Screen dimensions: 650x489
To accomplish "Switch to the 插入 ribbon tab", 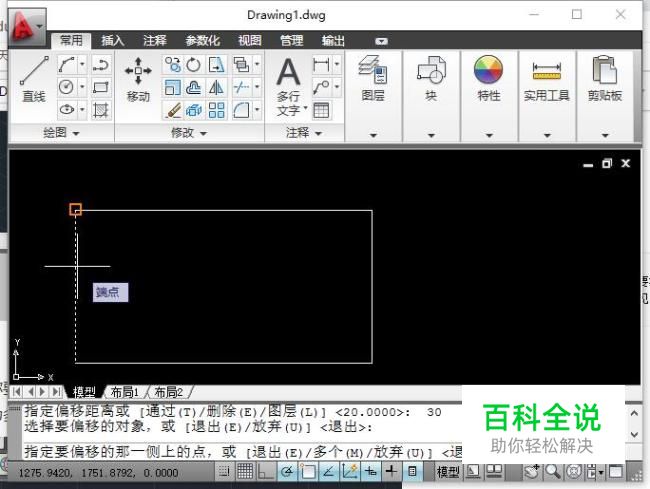I will point(113,41).
